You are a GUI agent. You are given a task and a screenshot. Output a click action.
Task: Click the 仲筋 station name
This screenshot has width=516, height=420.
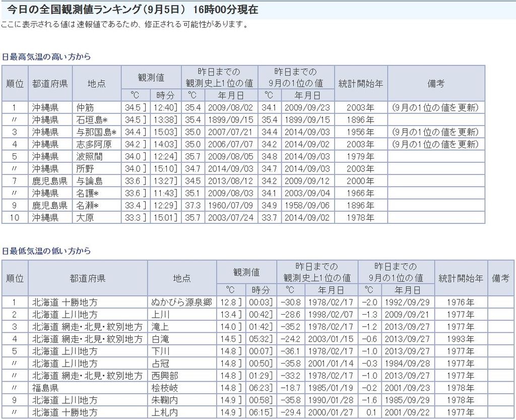point(85,107)
